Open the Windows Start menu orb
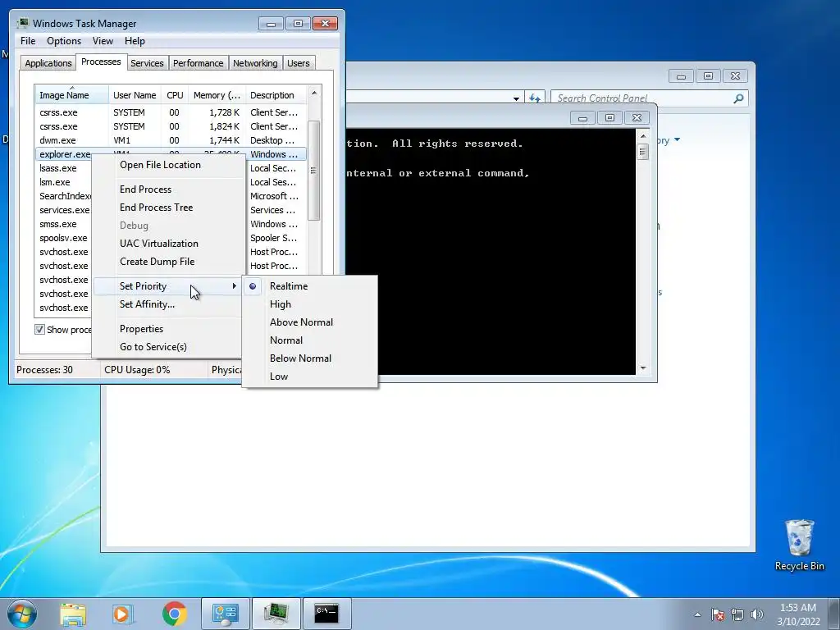 coord(22,614)
